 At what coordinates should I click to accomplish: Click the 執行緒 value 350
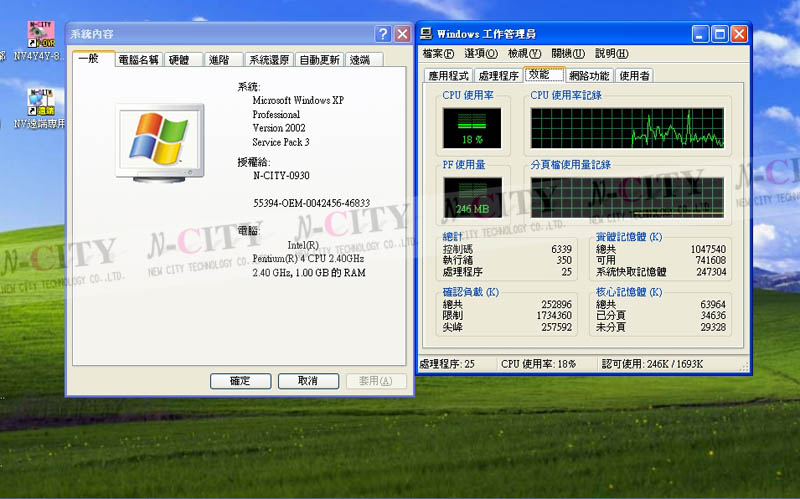pos(564,260)
